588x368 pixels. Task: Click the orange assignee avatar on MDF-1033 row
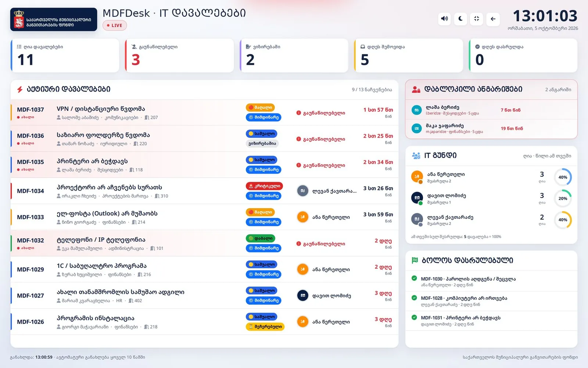pos(302,217)
